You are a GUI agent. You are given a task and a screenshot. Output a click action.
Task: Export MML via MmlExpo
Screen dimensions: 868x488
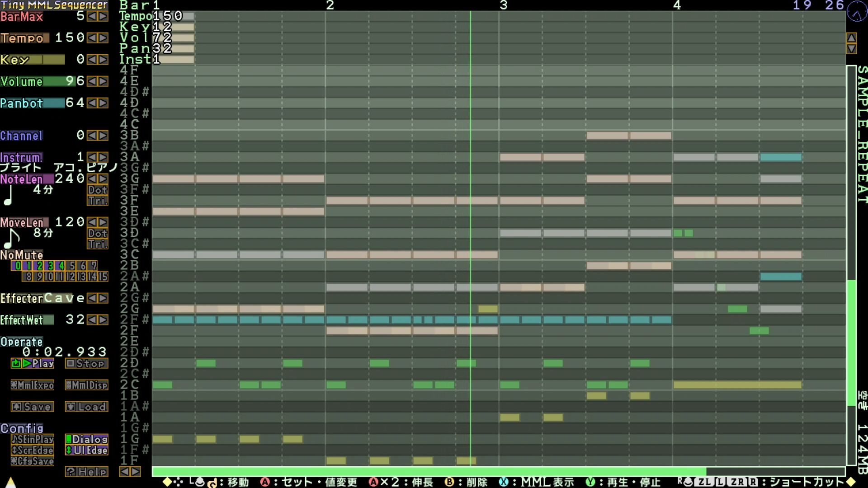coord(33,385)
